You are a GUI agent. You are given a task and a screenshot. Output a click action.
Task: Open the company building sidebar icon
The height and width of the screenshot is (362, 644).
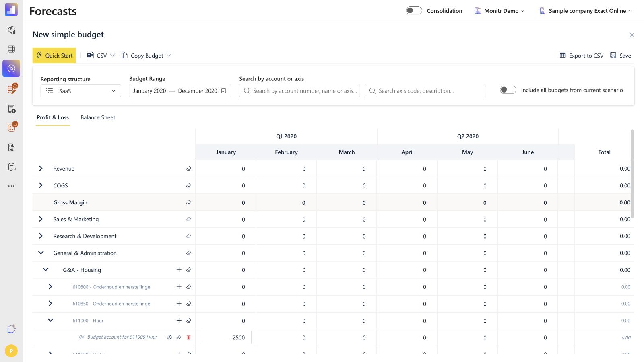coord(11,147)
